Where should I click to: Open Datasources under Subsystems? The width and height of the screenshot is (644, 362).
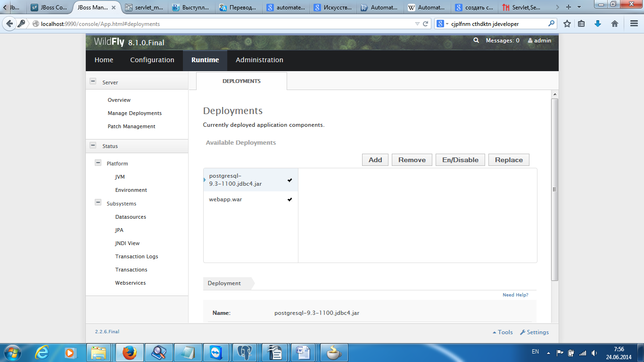131,217
